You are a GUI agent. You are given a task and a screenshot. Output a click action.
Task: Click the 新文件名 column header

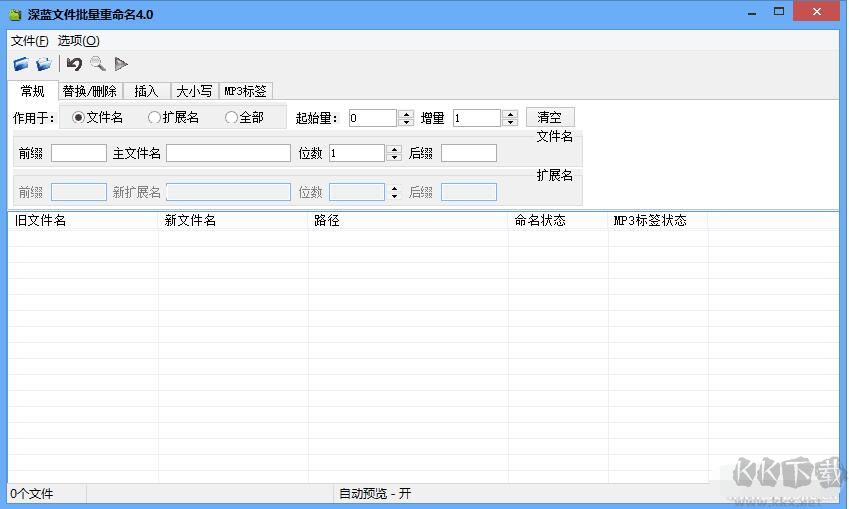click(x=233, y=220)
